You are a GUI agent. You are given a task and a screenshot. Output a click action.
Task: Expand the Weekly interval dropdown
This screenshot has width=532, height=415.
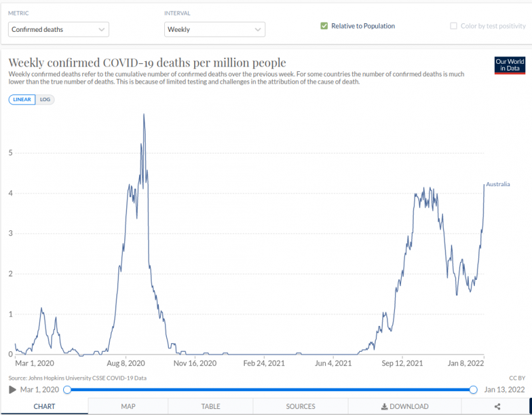214,29
